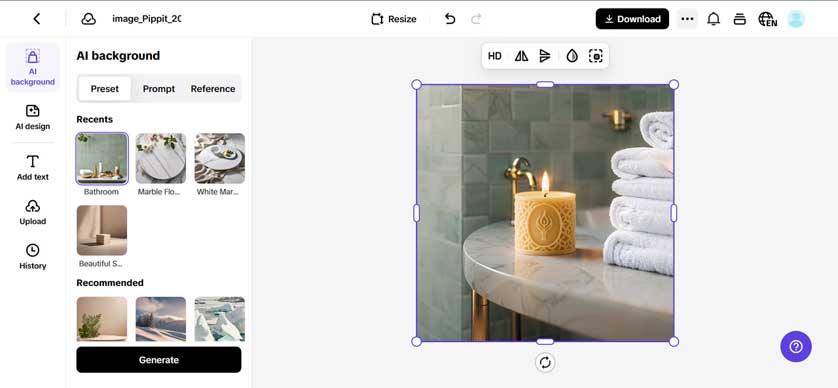Open the stacked layers icon in header
The image size is (838, 388).
(740, 19)
